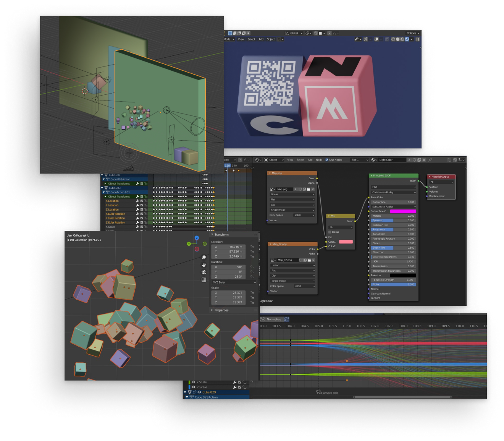This screenshot has width=504, height=441.
Task: Expand Object Transforms under Cube.001Action
Action: (x=105, y=184)
